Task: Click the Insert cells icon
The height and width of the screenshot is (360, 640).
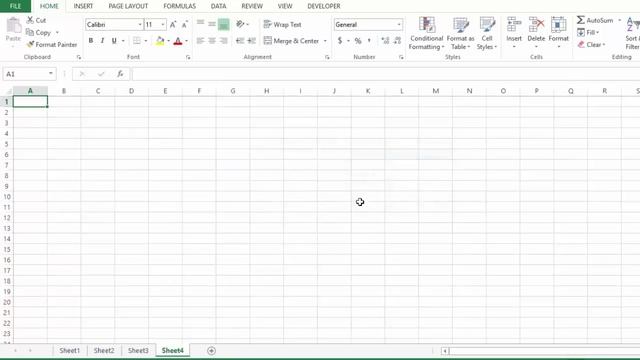Action: tap(514, 25)
